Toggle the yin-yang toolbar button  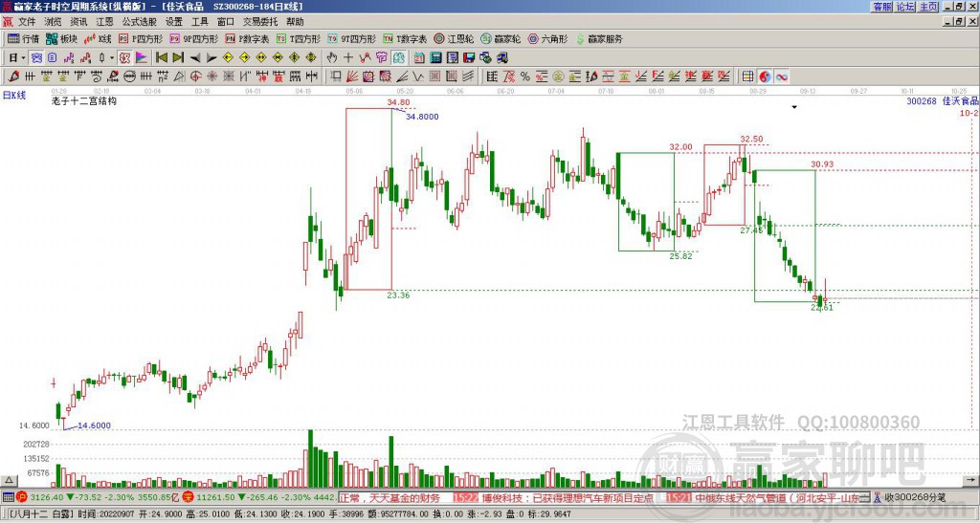765,76
